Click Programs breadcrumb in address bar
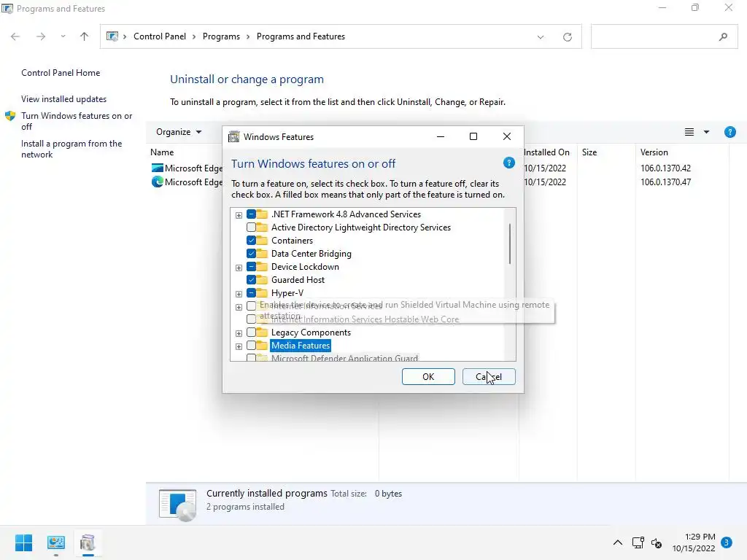The height and width of the screenshot is (560, 747). [221, 36]
